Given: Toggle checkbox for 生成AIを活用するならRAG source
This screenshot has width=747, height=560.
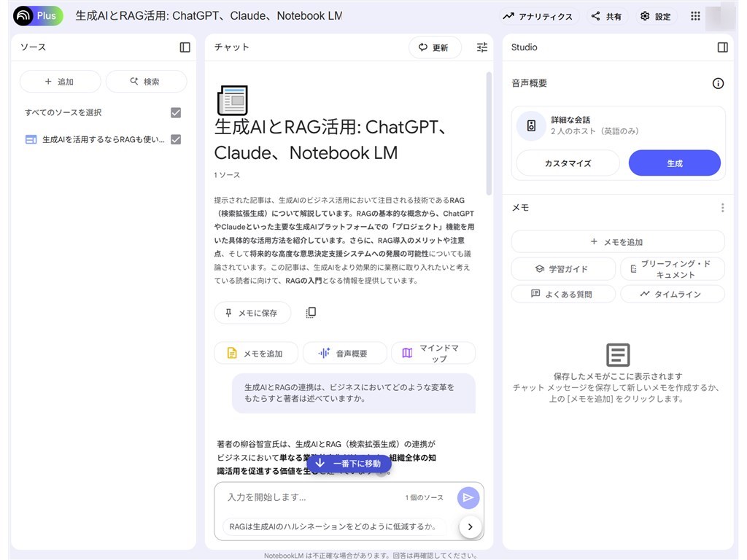Looking at the screenshot, I should point(176,139).
